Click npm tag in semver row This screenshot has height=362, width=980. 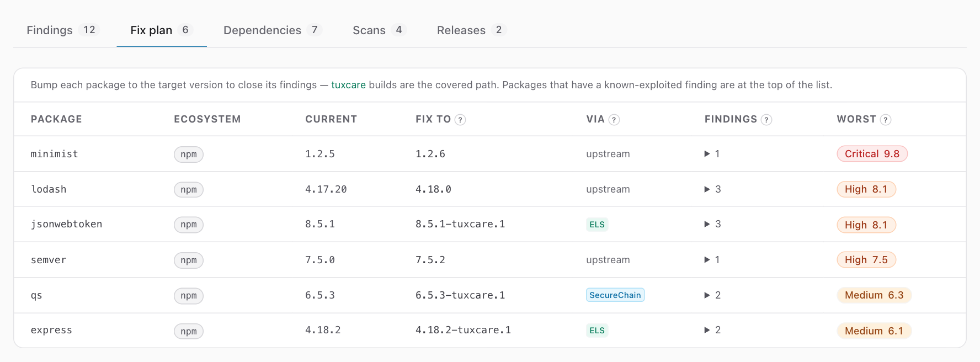click(189, 260)
